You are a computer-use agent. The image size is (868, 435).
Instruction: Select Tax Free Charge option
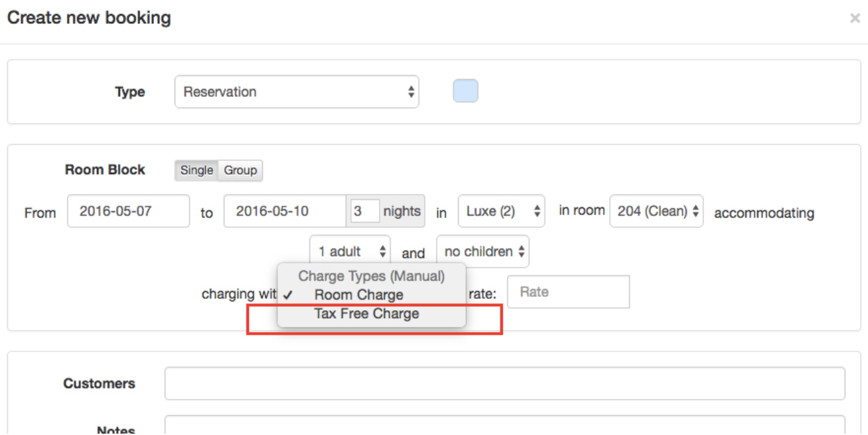click(x=366, y=313)
